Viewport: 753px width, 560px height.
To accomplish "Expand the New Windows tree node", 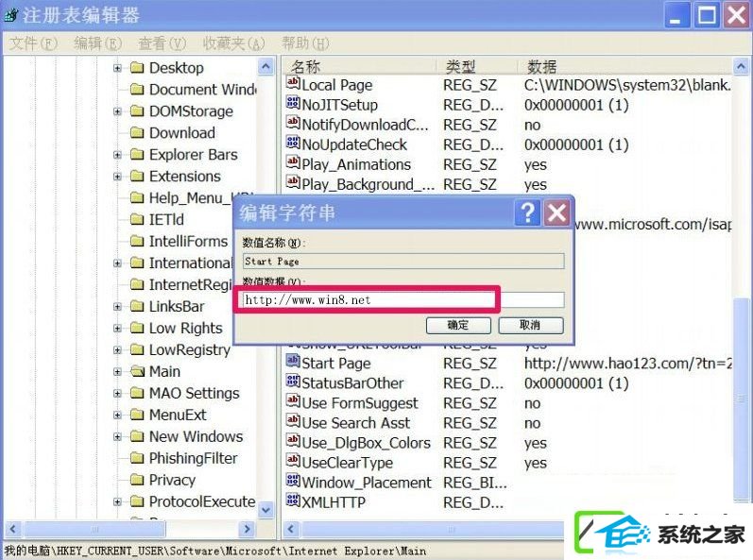I will (x=117, y=436).
